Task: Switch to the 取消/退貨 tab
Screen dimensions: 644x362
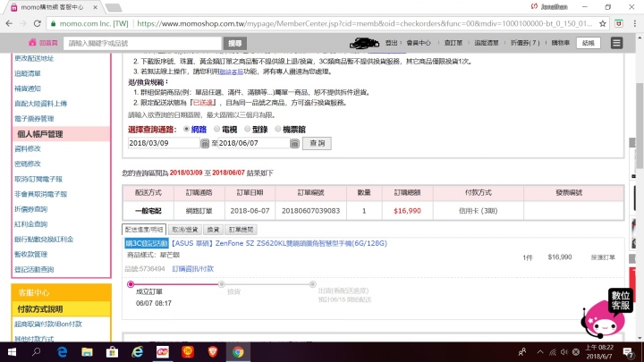Action: pyautogui.click(x=185, y=230)
